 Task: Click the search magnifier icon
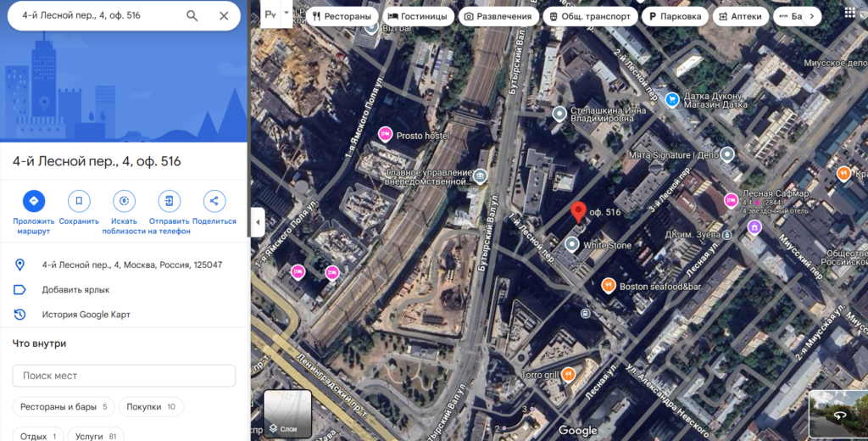(x=192, y=16)
